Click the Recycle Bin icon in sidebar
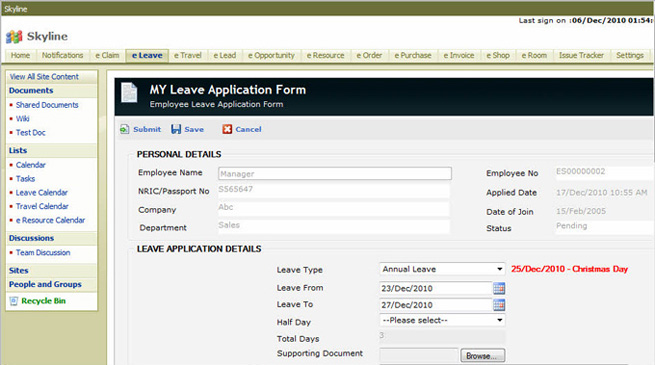The image size is (655, 365). pyautogui.click(x=14, y=301)
